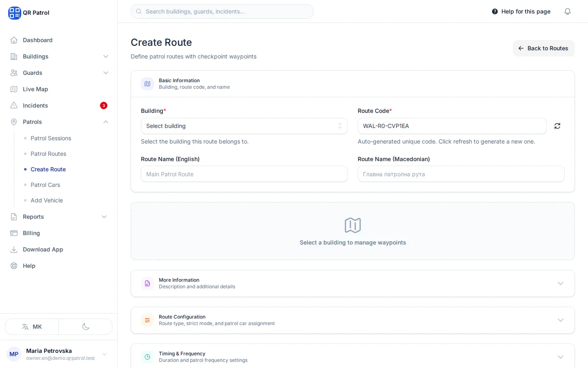Viewport: 588px width, 368px height.
Task: Click the waypoints map placeholder icon
Action: pos(353,225)
